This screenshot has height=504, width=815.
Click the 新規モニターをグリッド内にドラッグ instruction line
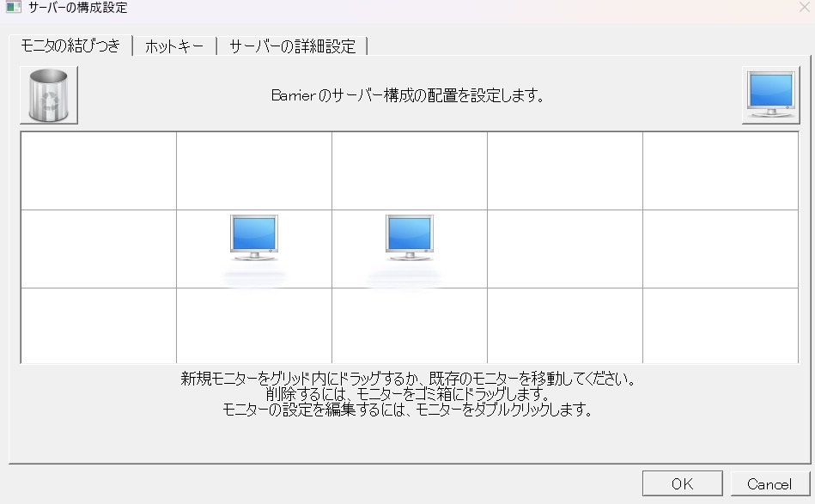point(407,379)
